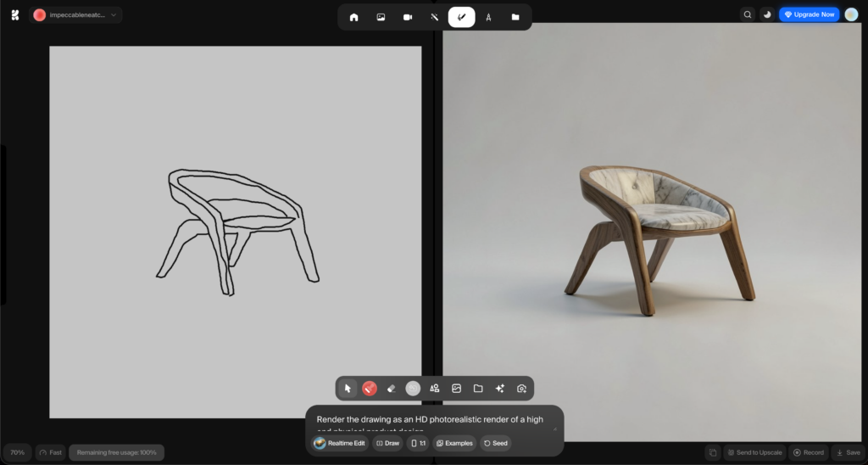
Task: Click the sparkle AI generate icon
Action: 500,388
